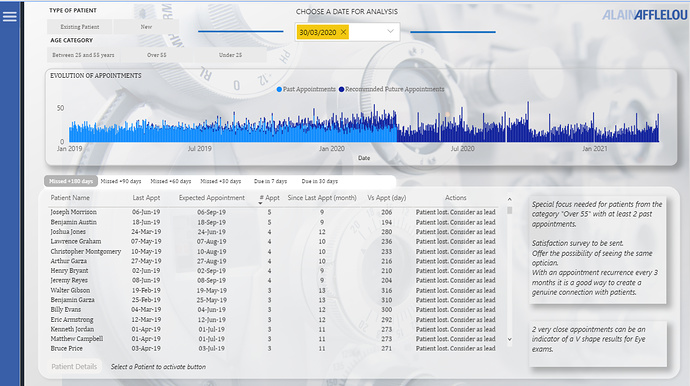Click Last Appt 06-Jun-19 cell

[146, 212]
